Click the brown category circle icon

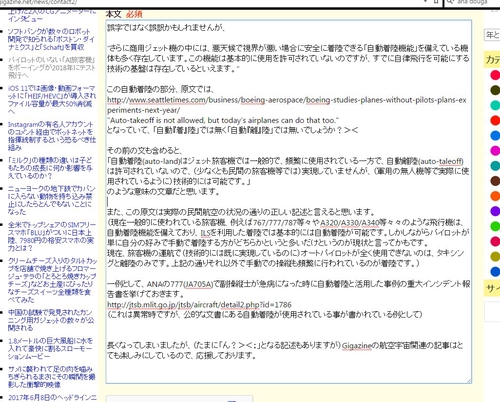pos(495,181)
